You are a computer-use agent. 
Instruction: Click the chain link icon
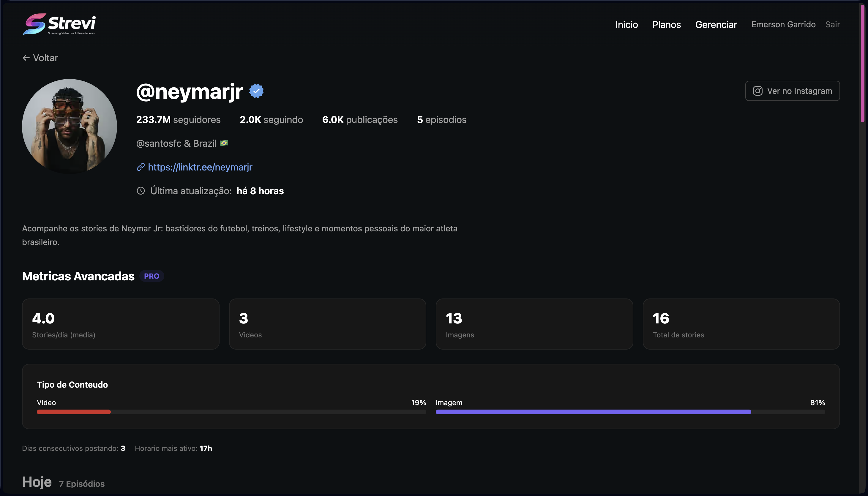coord(141,167)
